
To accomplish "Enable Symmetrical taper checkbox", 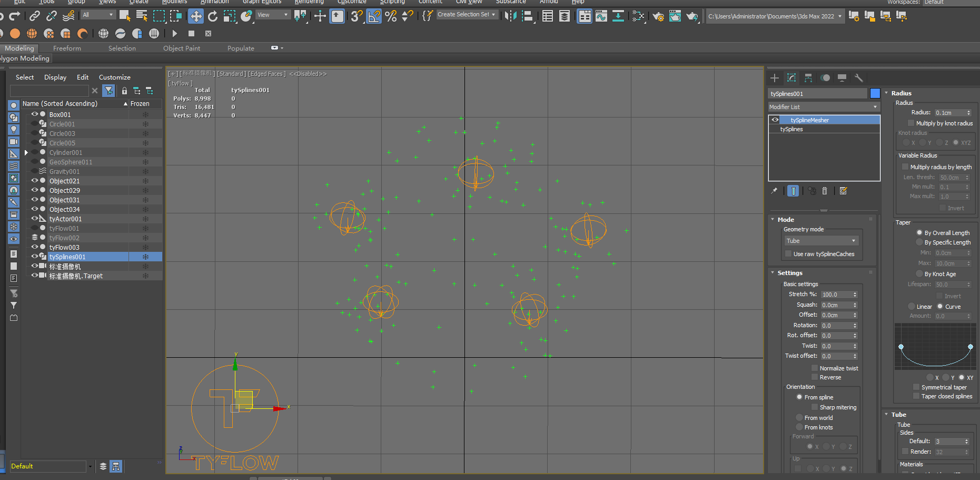I will tap(916, 387).
